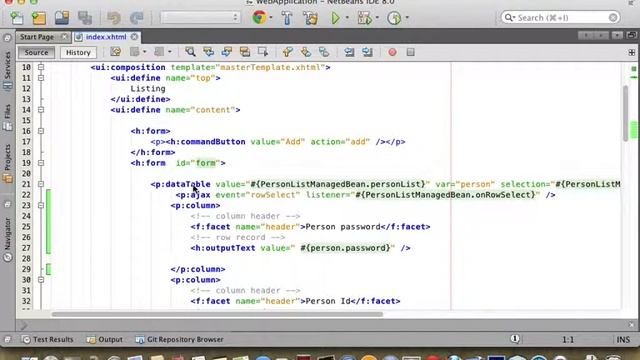Toggle the Rectangular Selection icon
The height and width of the screenshot is (360, 640).
263,52
